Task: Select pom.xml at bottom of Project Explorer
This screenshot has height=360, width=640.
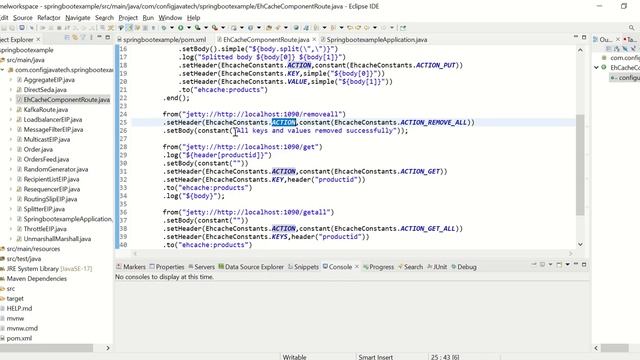Action: (x=19, y=338)
